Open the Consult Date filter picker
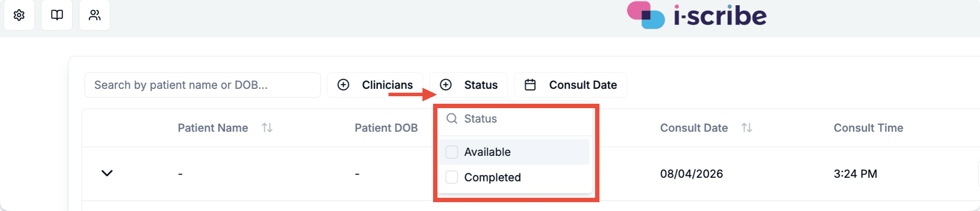The width and height of the screenshot is (980, 211). click(570, 85)
